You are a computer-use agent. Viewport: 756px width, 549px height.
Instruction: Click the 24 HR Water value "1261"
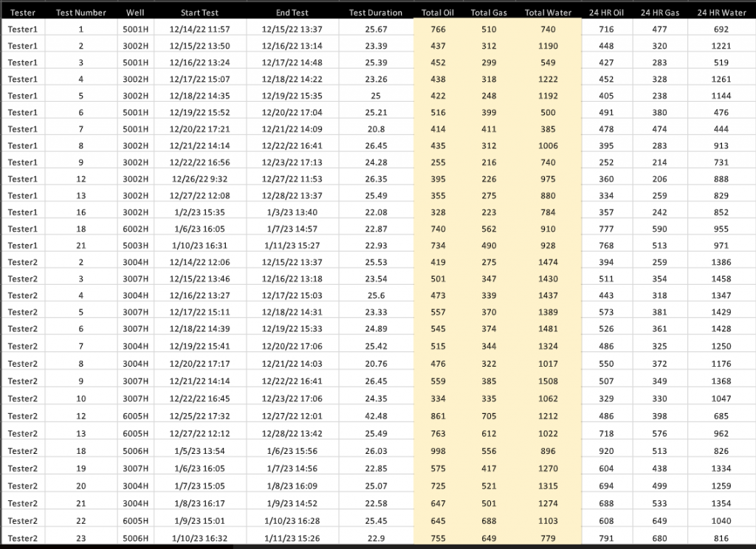(x=721, y=79)
